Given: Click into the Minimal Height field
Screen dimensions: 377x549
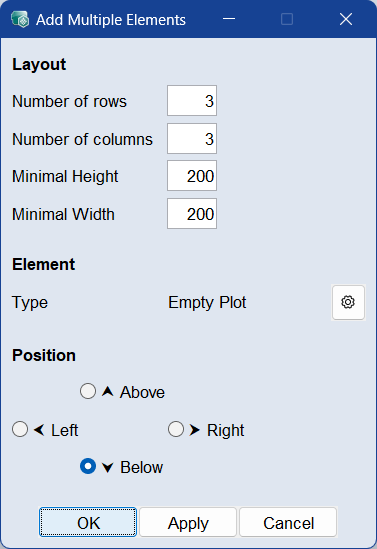Looking at the screenshot, I should point(192,176).
